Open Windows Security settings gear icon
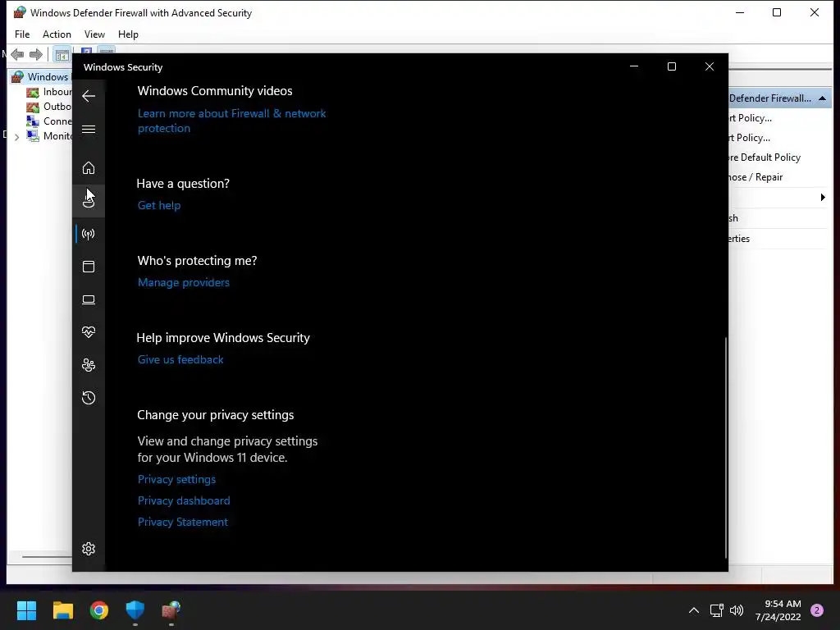 [89, 549]
